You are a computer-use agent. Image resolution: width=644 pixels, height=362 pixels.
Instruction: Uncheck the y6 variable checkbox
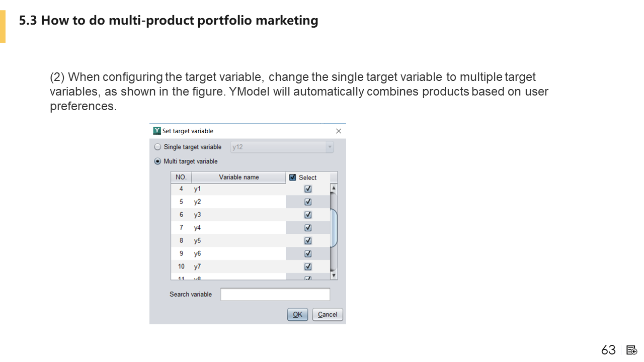click(x=308, y=254)
